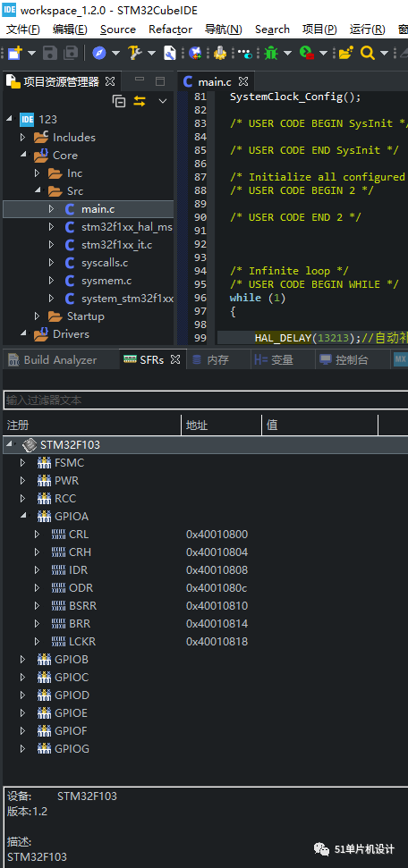Open the Run dropdown arrow

(323, 53)
